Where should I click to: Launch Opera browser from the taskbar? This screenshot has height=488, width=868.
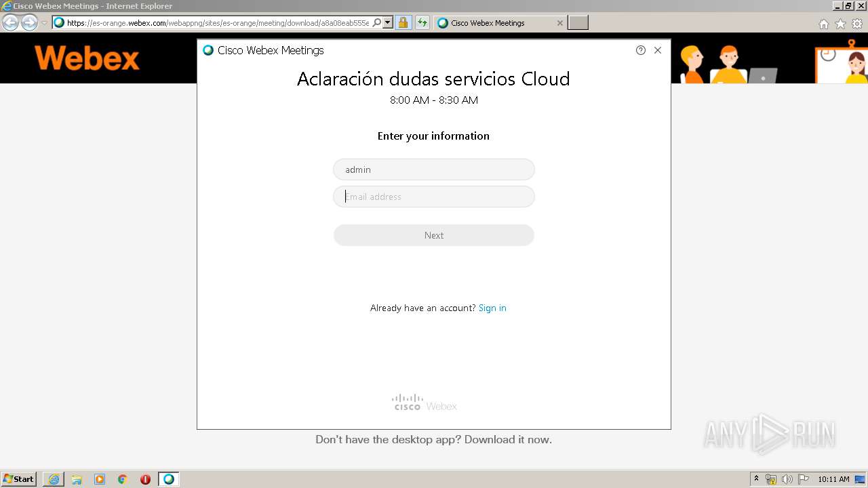[x=145, y=479]
